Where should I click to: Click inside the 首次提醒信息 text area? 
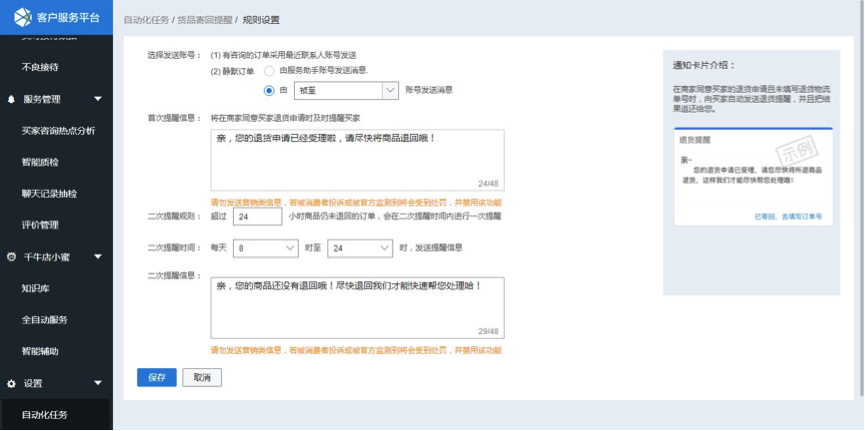pyautogui.click(x=357, y=158)
